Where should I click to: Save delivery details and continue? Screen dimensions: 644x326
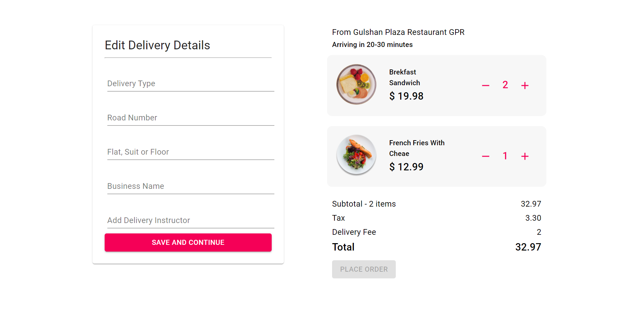tap(188, 242)
